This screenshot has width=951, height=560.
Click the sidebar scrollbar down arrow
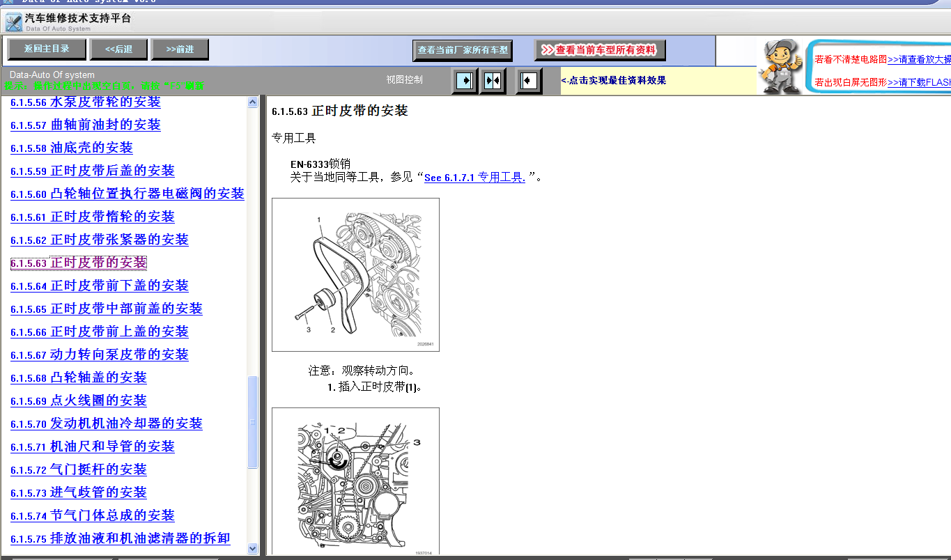click(253, 548)
